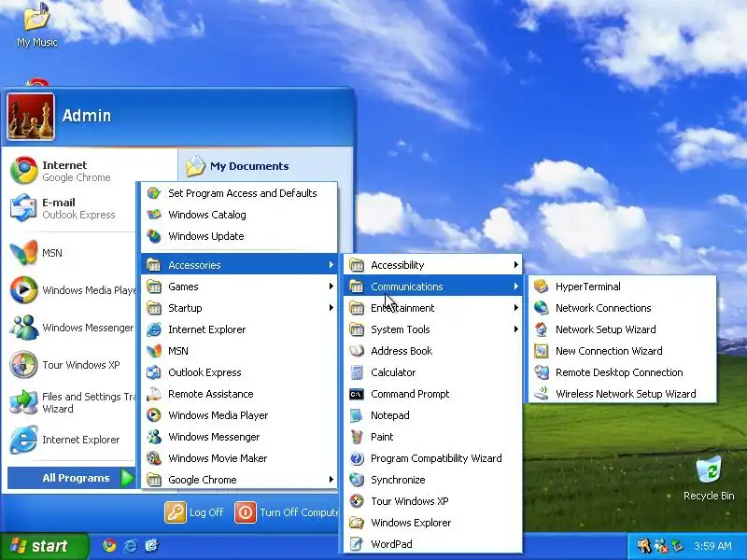Open My Music desktop folder
The height and width of the screenshot is (560, 747).
(37, 24)
